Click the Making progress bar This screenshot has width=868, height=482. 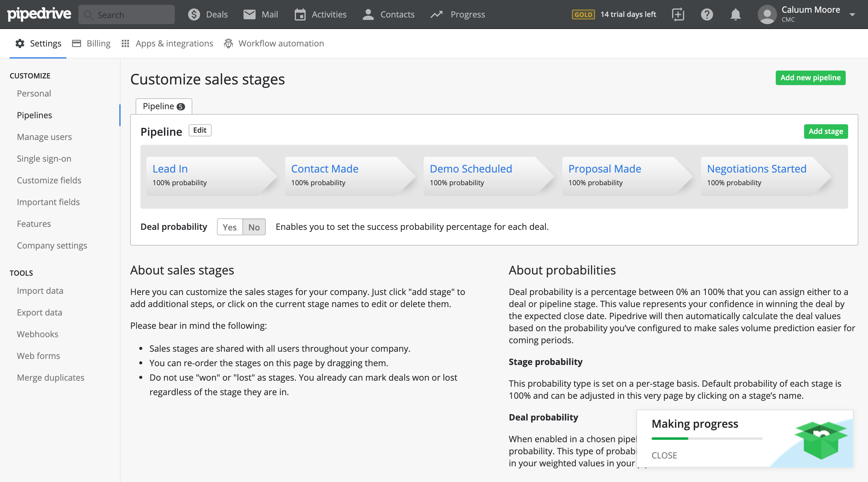706,438
